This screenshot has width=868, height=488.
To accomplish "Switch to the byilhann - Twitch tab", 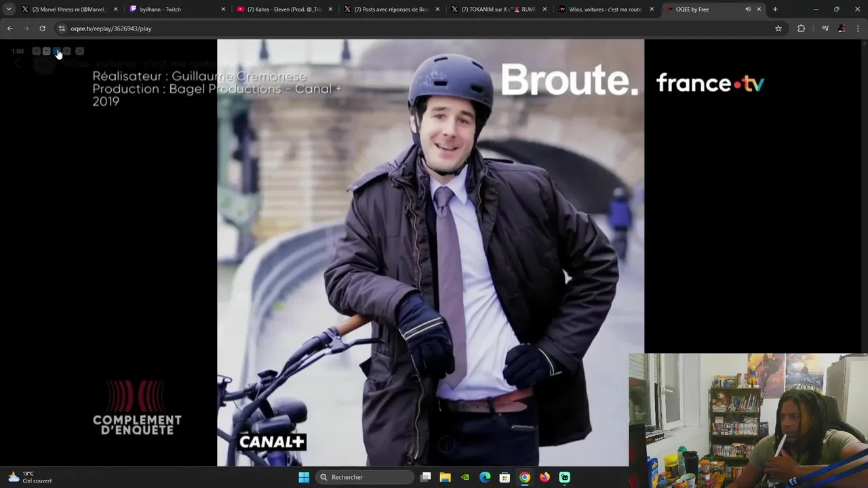I will (x=176, y=9).
